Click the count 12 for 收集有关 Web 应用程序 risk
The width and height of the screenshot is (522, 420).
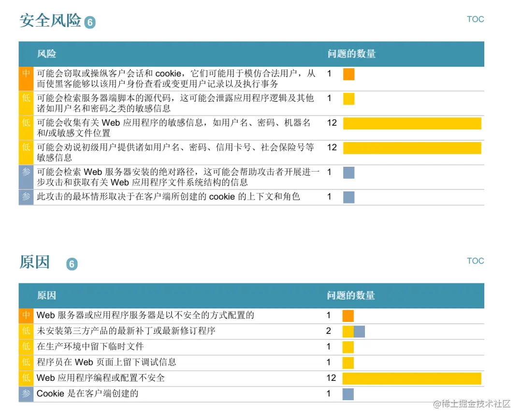coord(332,123)
